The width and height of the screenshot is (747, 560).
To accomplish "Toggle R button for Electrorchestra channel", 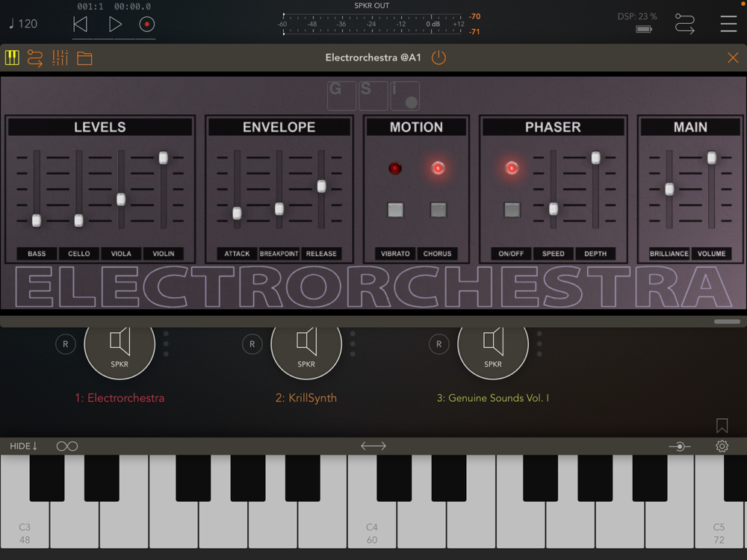I will (66, 343).
